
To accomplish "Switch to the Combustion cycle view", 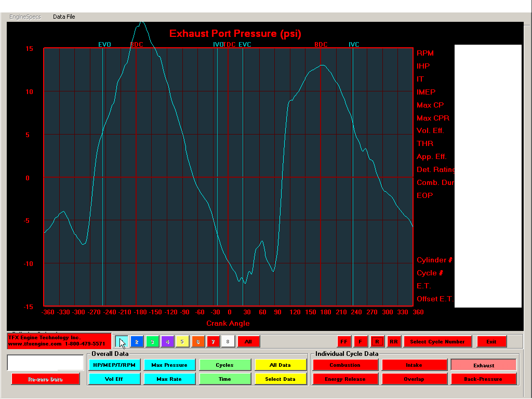I will [345, 365].
